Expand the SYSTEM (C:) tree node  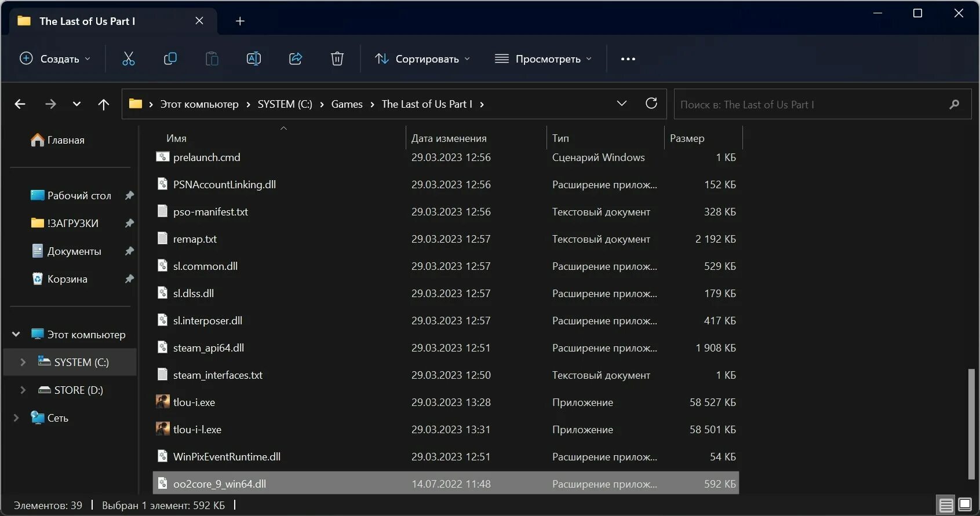[x=23, y=362]
